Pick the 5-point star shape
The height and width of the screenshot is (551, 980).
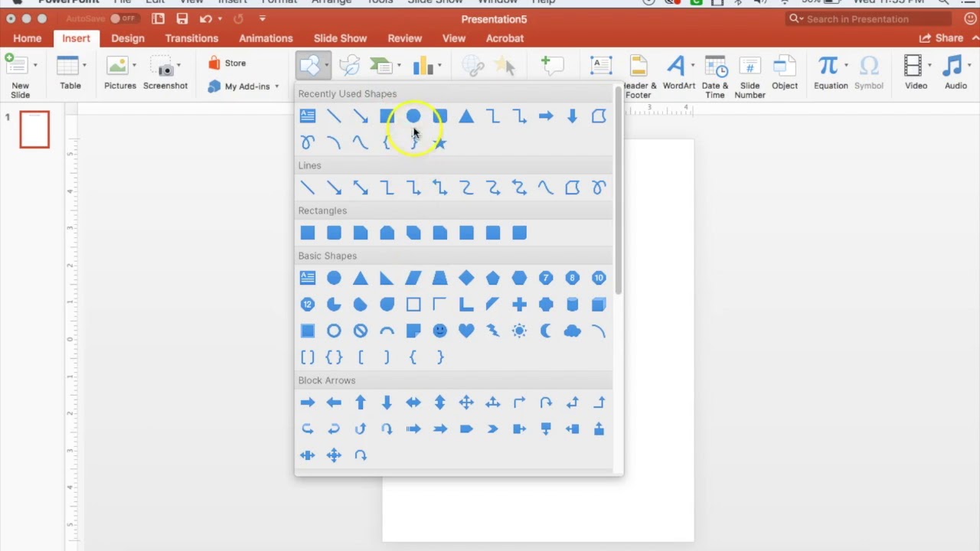click(x=439, y=142)
